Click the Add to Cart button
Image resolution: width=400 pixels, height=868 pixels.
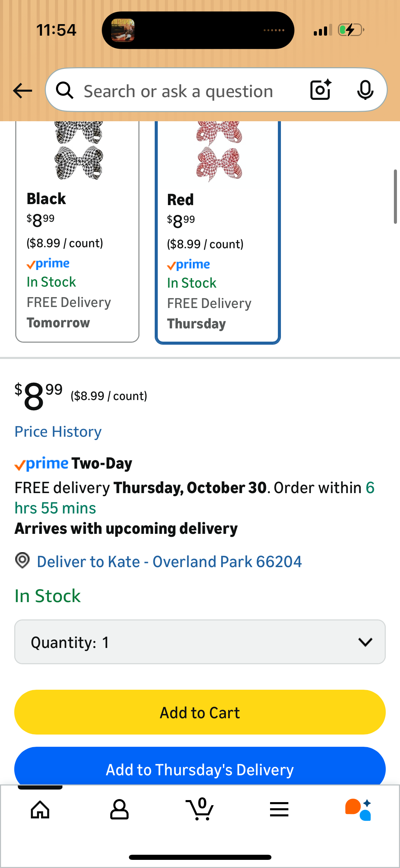point(200,712)
